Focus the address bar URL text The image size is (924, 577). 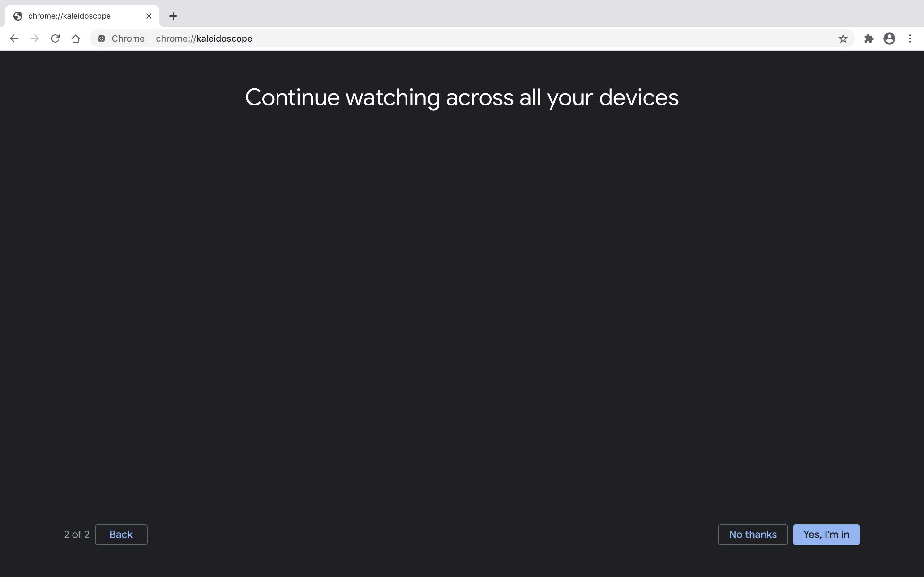204,38
